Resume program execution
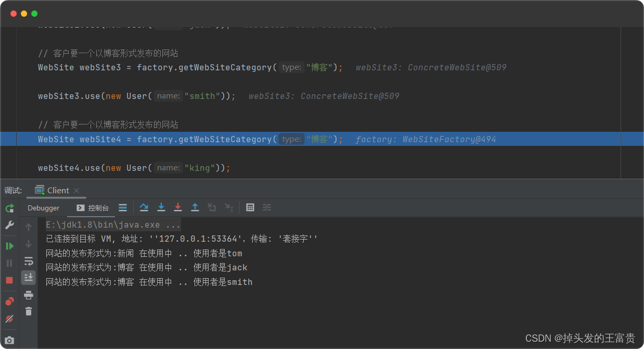The height and width of the screenshot is (349, 644). (9, 246)
